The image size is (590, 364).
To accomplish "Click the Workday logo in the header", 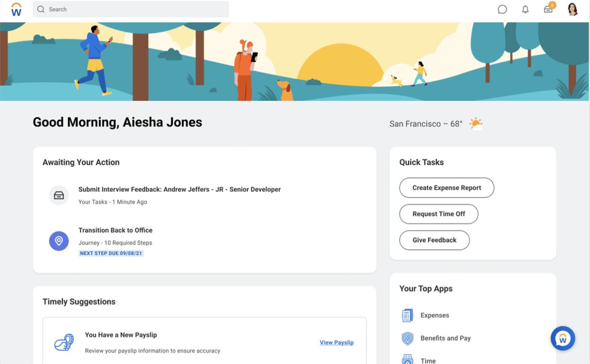I will pos(16,9).
